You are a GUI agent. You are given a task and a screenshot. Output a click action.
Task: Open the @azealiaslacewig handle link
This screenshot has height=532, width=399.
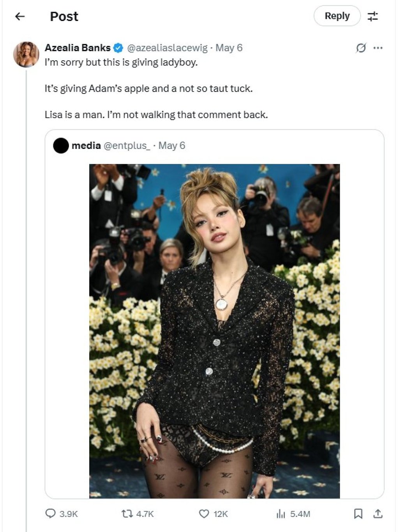tap(167, 48)
